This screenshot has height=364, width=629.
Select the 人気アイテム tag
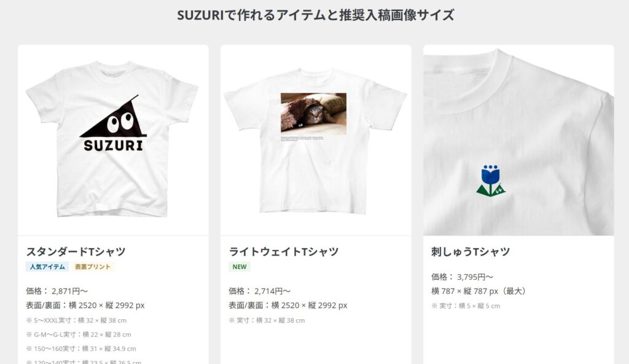point(47,266)
